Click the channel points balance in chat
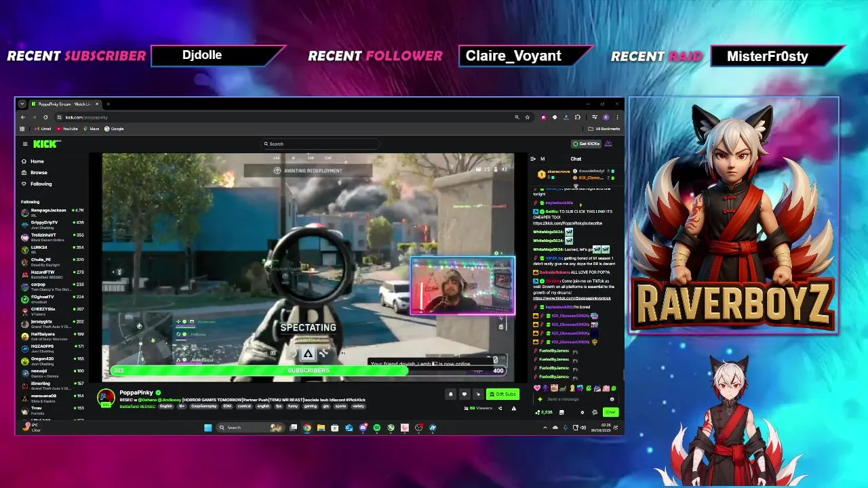868x488 pixels. pyautogui.click(x=545, y=412)
